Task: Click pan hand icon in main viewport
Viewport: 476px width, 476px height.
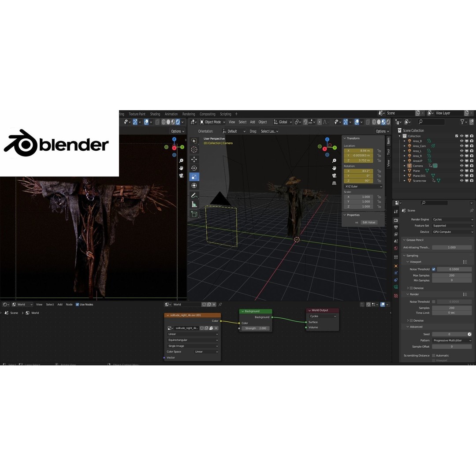Action: pyautogui.click(x=334, y=168)
